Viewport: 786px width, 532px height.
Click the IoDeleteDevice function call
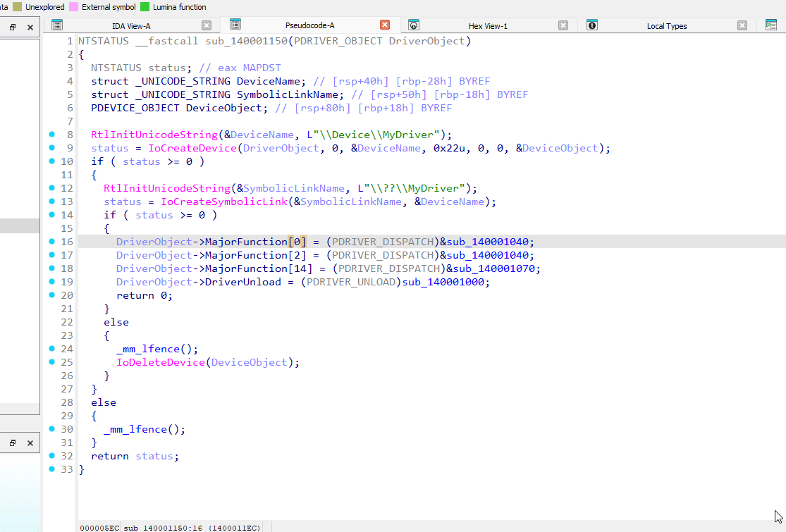161,362
